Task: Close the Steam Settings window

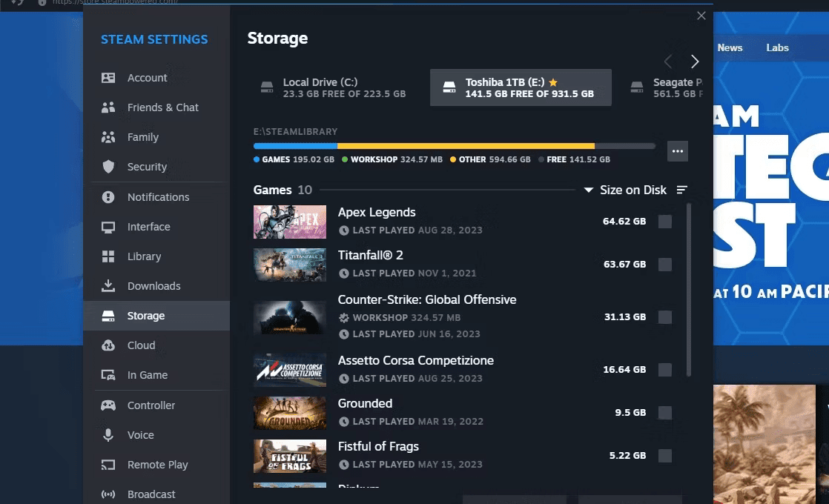Action: (701, 16)
